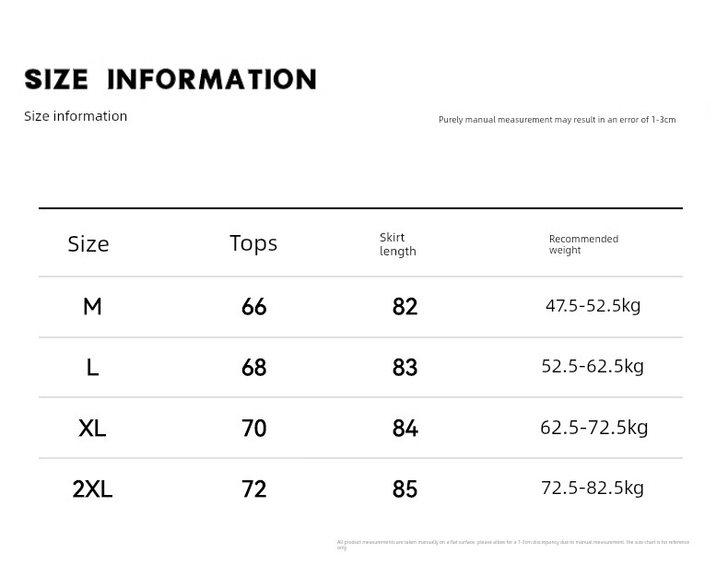Click the Skirt length column header
The height and width of the screenshot is (577, 728).
click(398, 244)
